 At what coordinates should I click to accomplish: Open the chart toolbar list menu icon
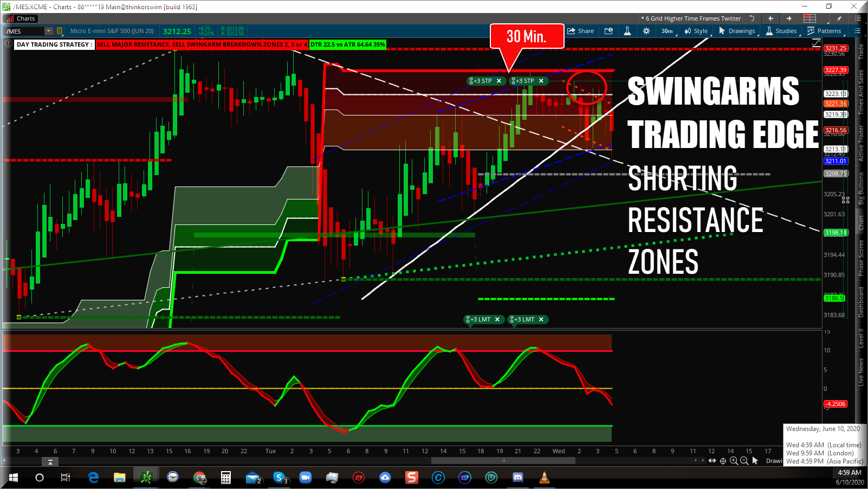(x=858, y=31)
